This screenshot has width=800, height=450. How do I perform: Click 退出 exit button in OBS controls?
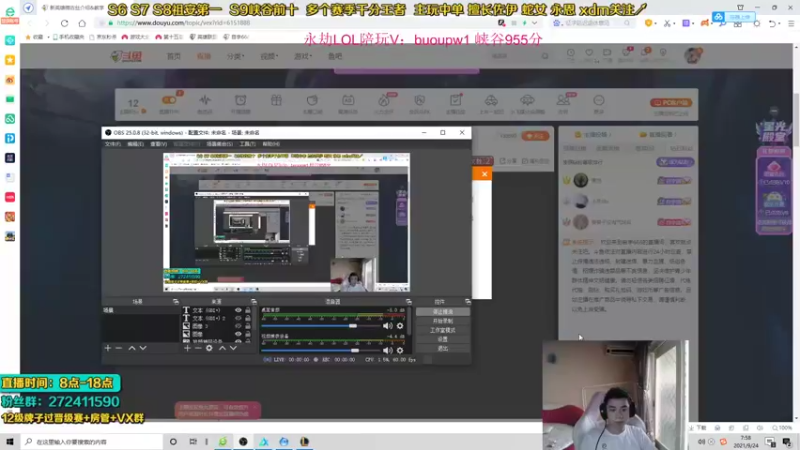click(x=442, y=348)
